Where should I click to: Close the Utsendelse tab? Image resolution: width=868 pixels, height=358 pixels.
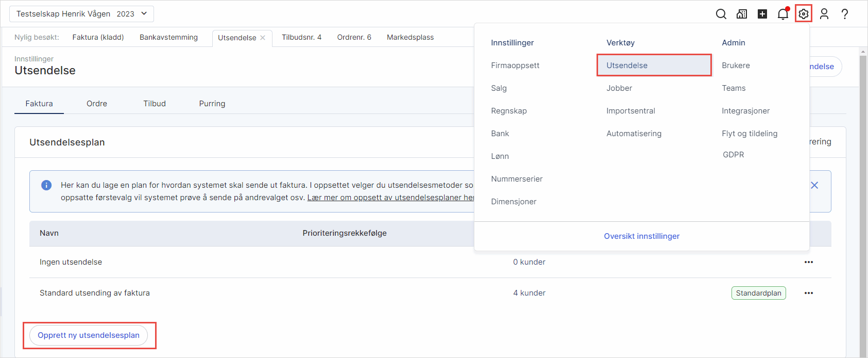pyautogui.click(x=263, y=38)
